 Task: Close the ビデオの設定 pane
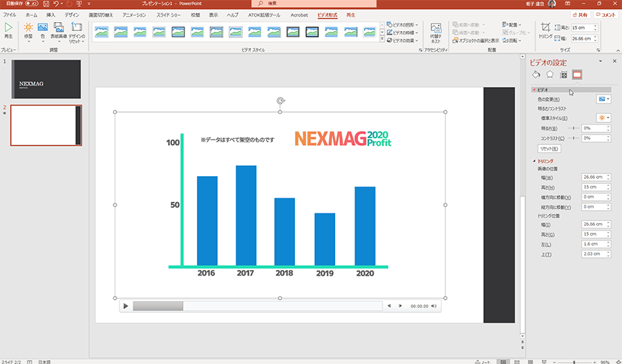614,61
